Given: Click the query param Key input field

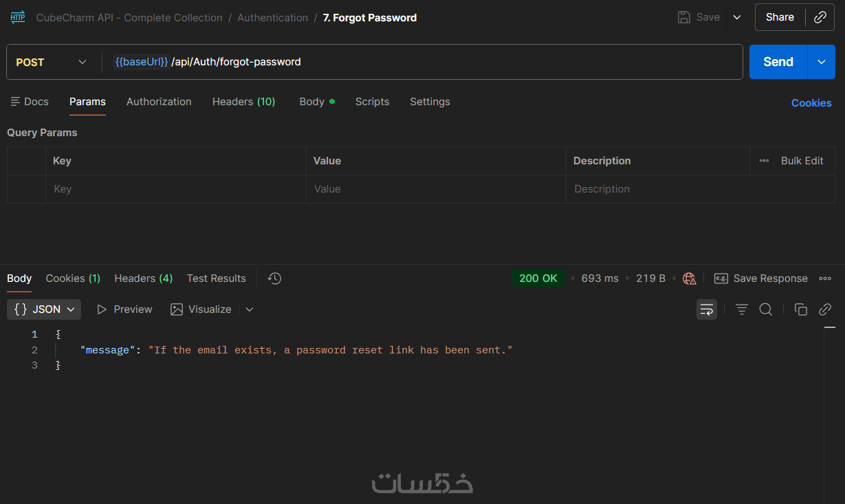Looking at the screenshot, I should 175,189.
